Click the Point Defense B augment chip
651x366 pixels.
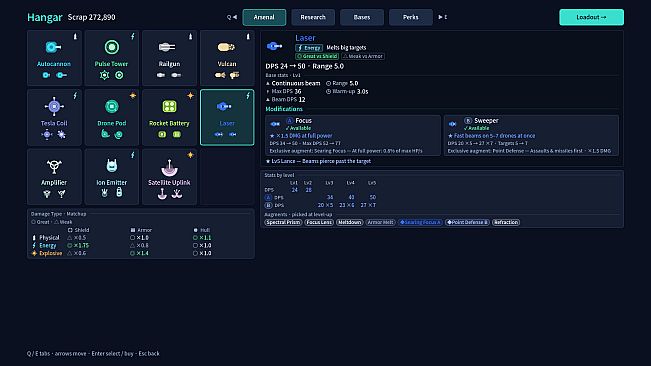(467, 222)
